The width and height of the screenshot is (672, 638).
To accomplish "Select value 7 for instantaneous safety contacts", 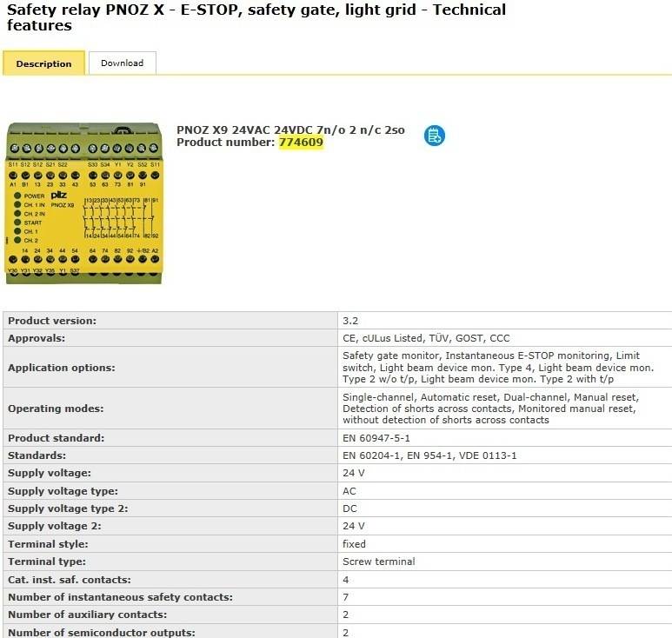I will 345,597.
